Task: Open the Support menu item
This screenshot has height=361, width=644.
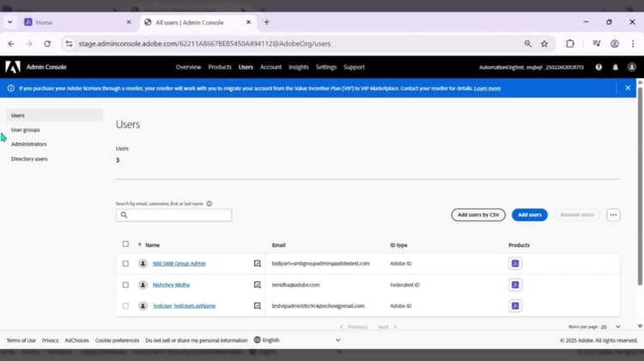Action: coord(354,67)
